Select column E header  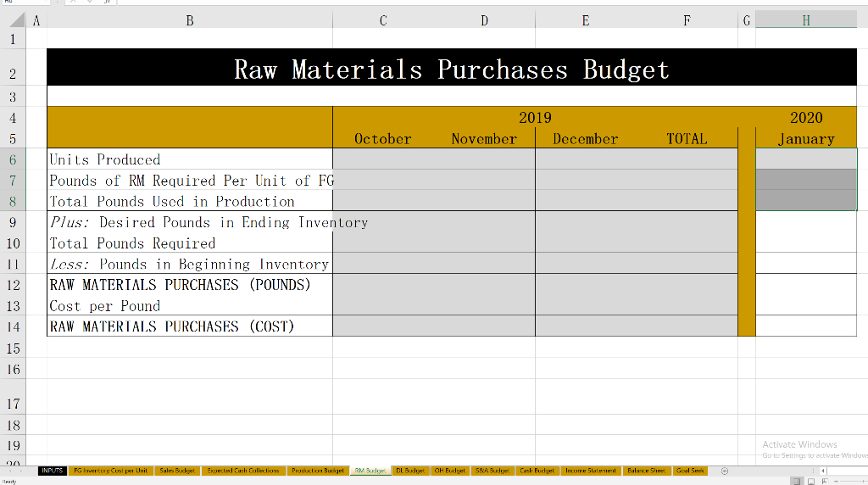pos(586,20)
